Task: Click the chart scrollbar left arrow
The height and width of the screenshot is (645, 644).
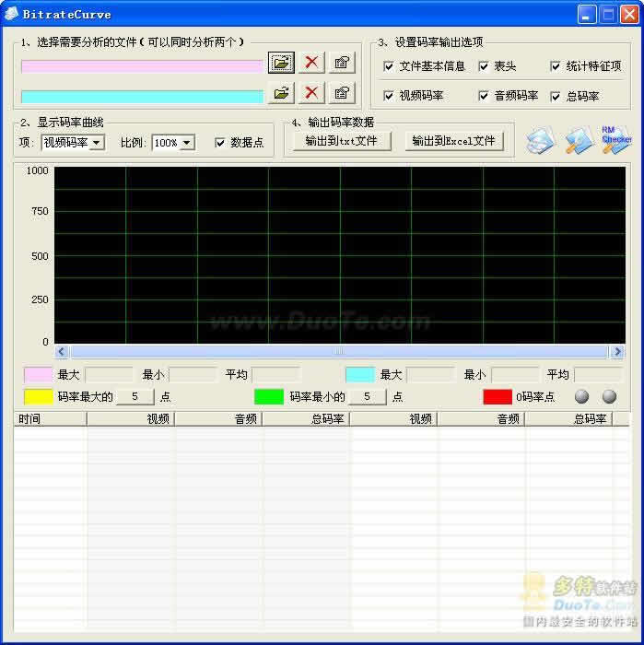Action: [x=62, y=352]
